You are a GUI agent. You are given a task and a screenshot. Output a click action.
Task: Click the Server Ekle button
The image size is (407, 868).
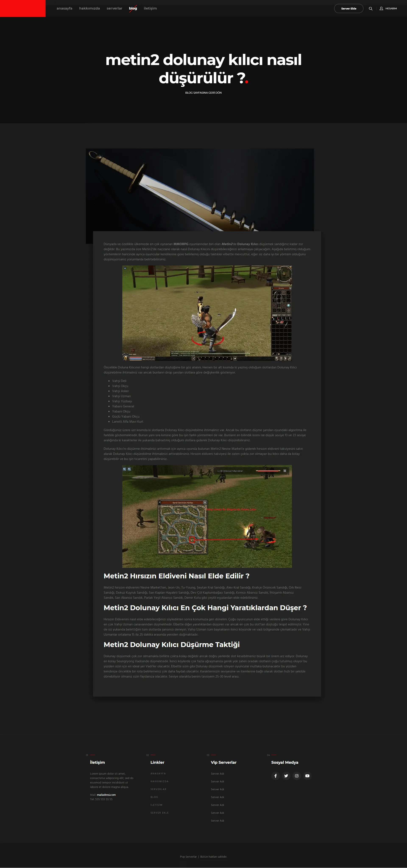tap(349, 8)
